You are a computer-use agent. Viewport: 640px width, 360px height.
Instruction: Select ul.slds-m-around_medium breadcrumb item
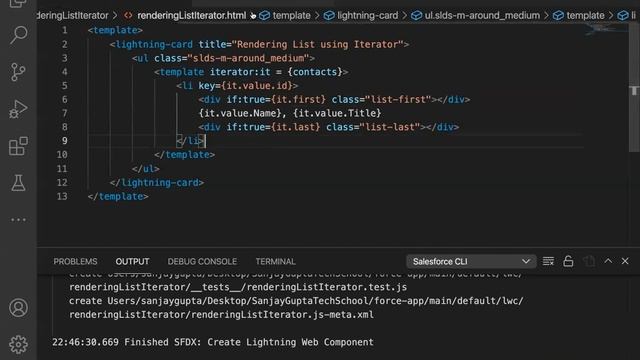pyautogui.click(x=482, y=16)
